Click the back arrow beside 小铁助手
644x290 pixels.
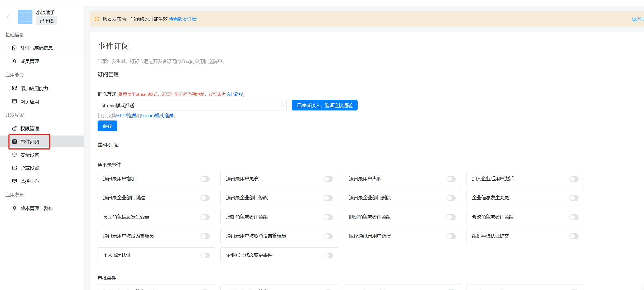[7, 17]
